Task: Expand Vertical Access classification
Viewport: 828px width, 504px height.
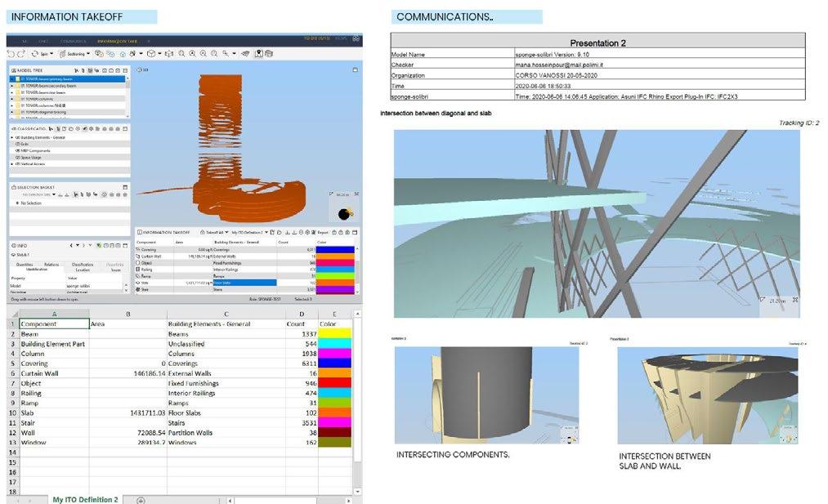Action: (11, 164)
